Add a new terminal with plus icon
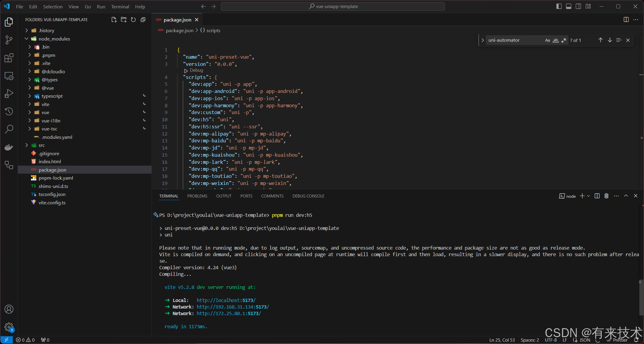The width and height of the screenshot is (644, 344). (x=582, y=196)
